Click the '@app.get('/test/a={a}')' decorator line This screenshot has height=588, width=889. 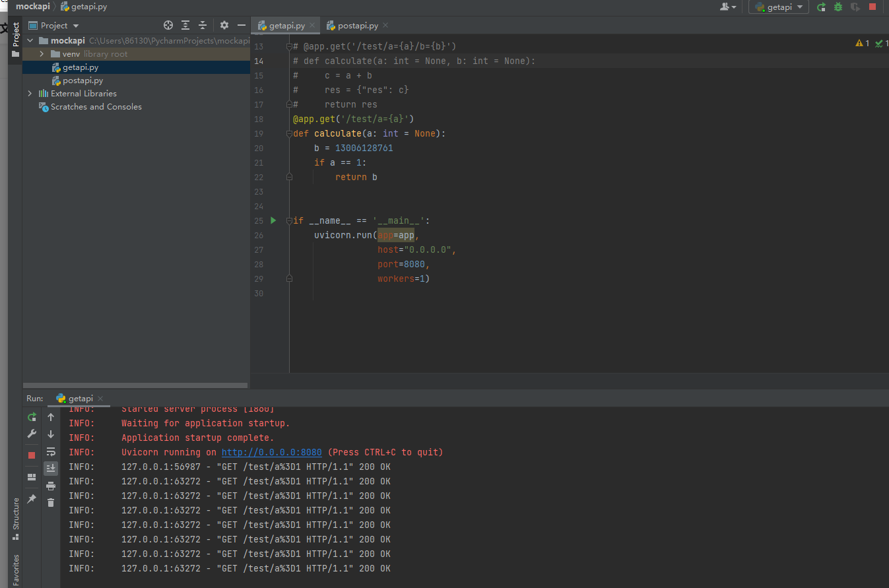(354, 119)
